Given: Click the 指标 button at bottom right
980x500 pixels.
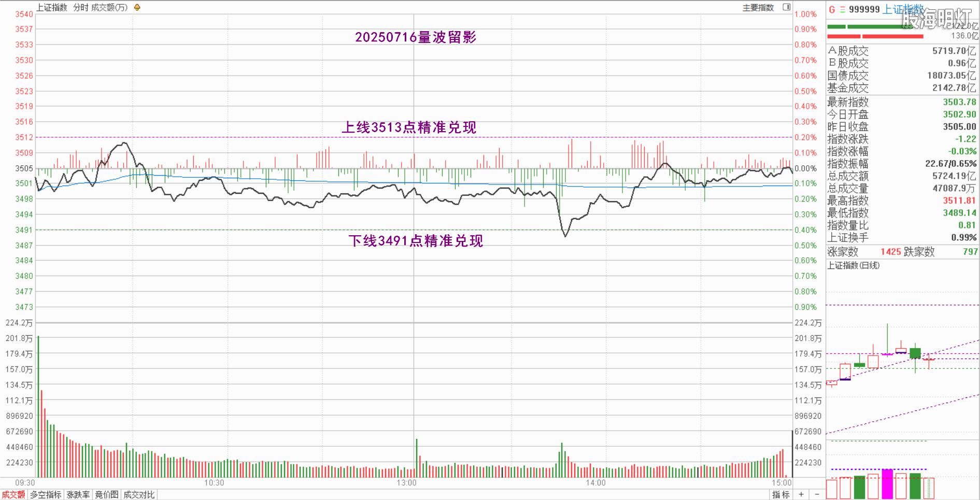Looking at the screenshot, I should point(780,495).
